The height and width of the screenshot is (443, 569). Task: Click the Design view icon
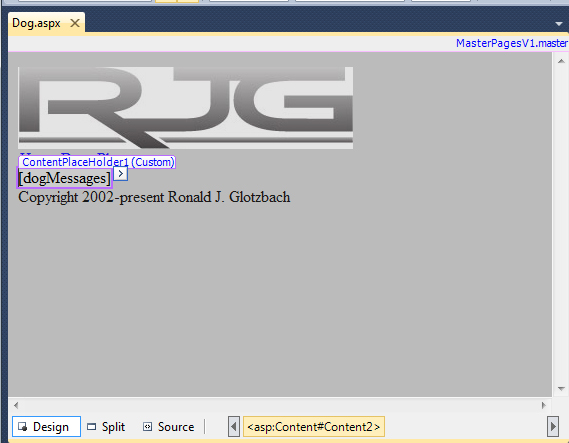(x=23, y=427)
